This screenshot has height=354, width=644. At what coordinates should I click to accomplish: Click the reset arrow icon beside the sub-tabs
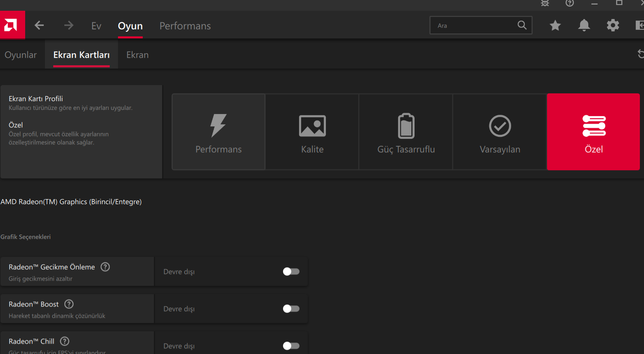[641, 54]
